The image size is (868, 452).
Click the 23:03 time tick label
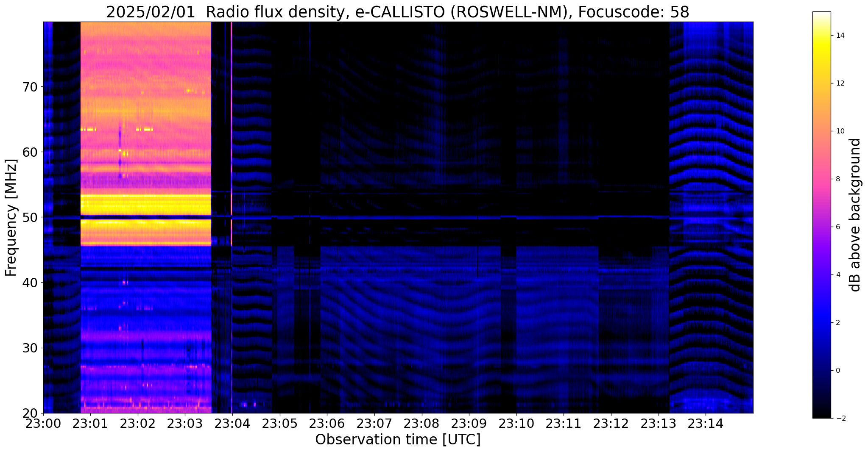click(185, 423)
